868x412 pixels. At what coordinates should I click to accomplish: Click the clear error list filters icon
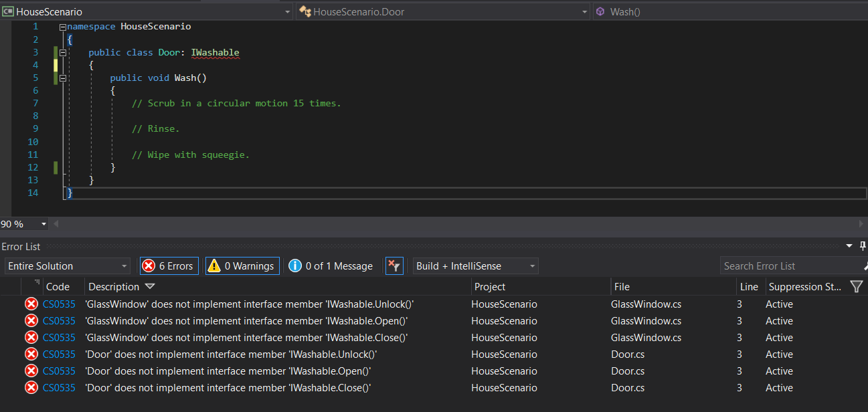(x=395, y=266)
